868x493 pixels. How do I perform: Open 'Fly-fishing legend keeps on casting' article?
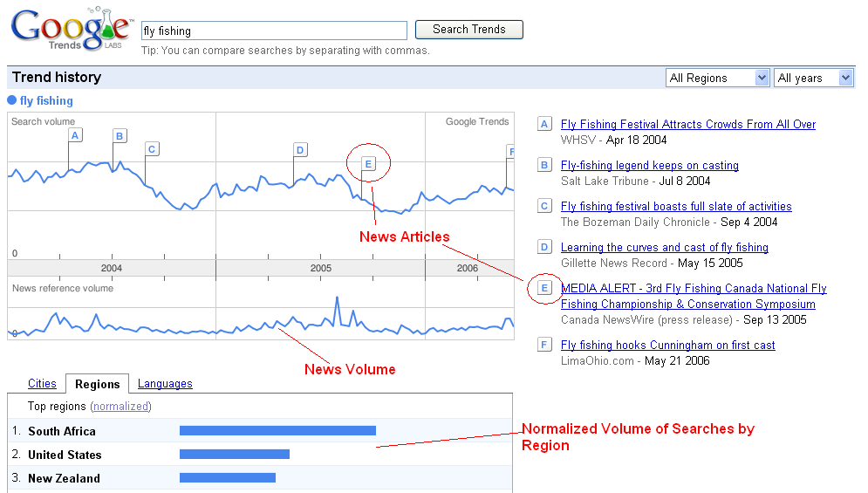(x=649, y=166)
